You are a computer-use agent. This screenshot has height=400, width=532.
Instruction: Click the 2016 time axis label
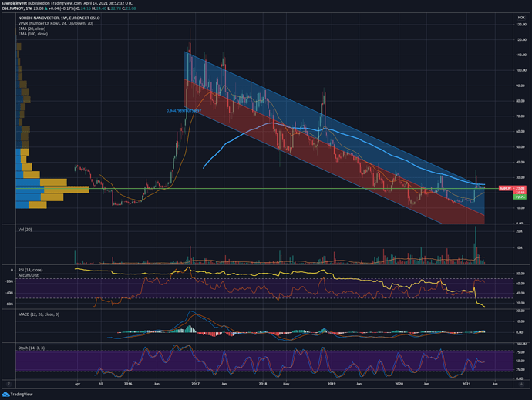(x=128, y=384)
